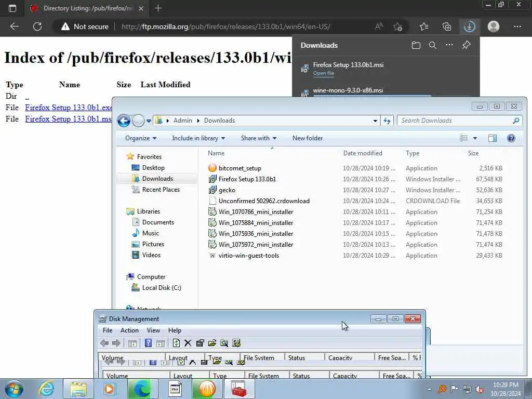
Task: Open Explorer help icon
Action: (511, 138)
